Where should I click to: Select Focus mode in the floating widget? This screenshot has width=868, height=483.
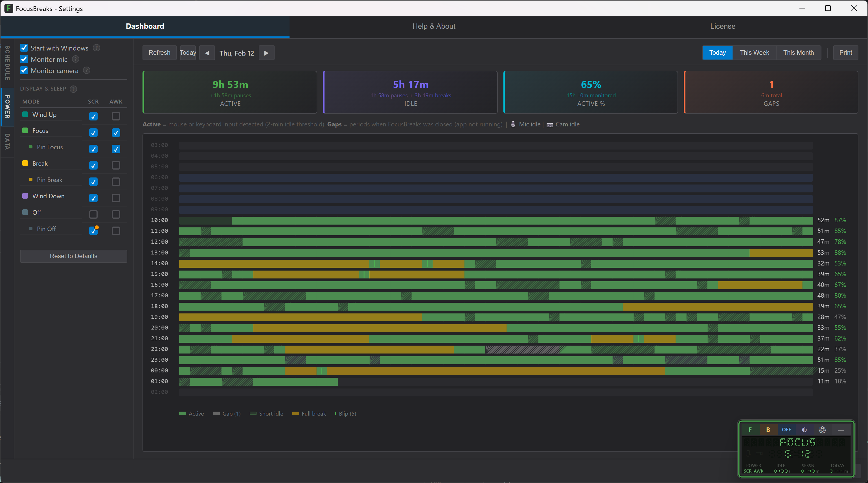coord(750,430)
